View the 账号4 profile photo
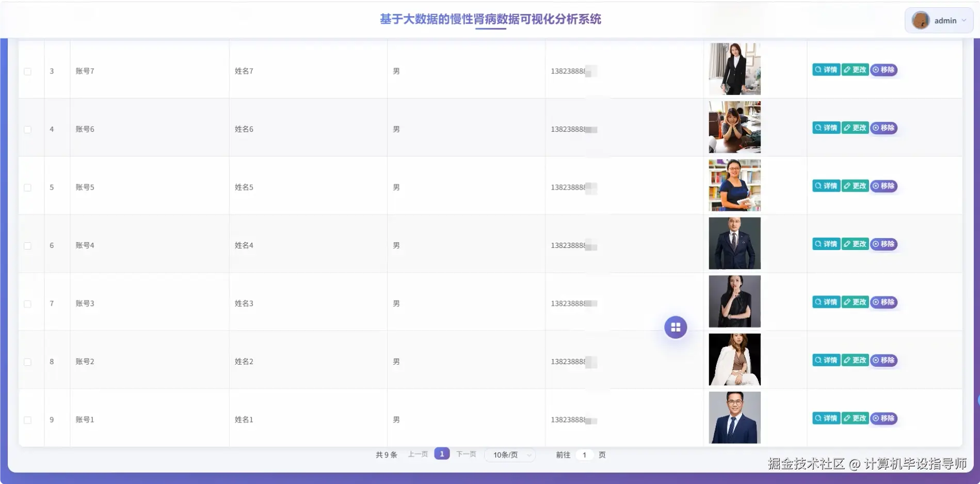This screenshot has height=484, width=980. coord(735,243)
